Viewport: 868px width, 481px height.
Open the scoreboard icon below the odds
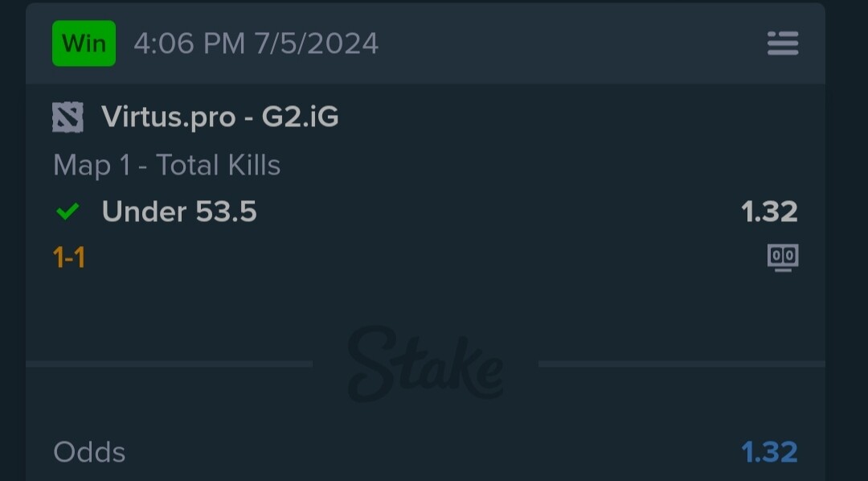(783, 257)
